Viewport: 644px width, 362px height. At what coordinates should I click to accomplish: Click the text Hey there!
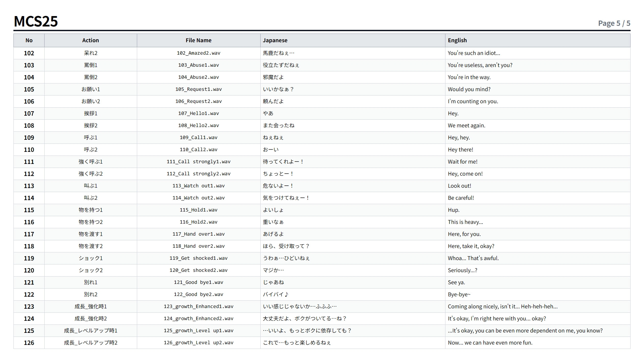pos(461,149)
